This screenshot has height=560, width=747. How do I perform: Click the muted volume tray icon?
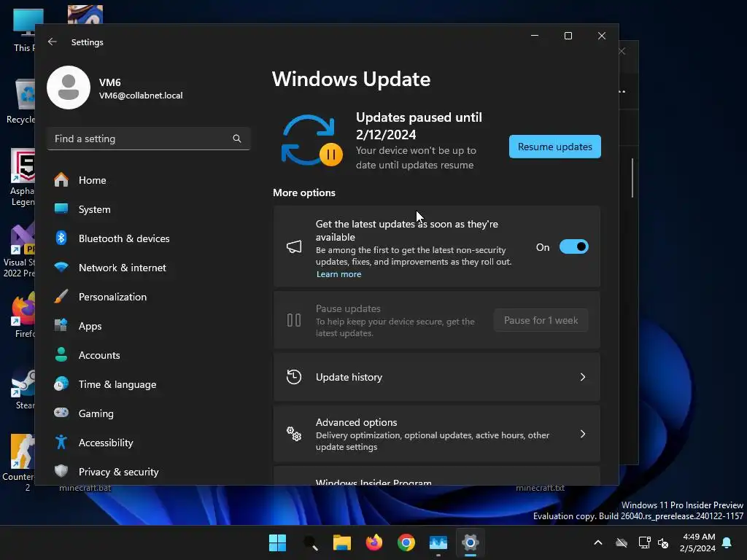[x=663, y=542]
